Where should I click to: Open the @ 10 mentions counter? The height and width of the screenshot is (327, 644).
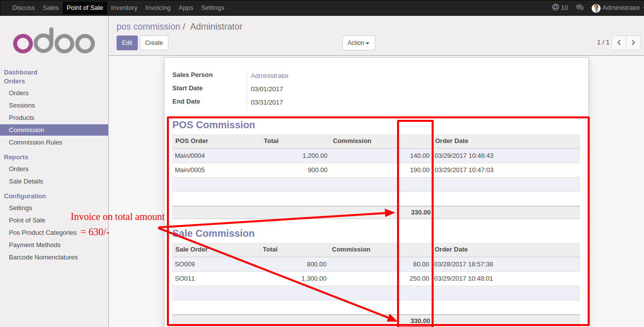[x=560, y=8]
